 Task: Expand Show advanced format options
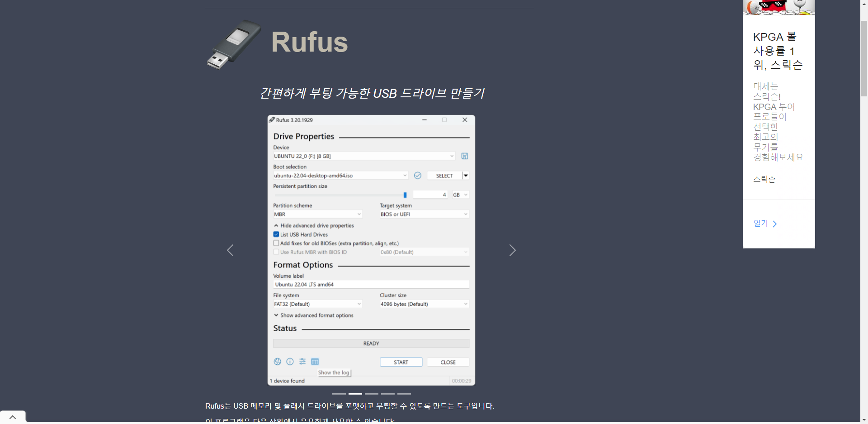click(x=314, y=315)
